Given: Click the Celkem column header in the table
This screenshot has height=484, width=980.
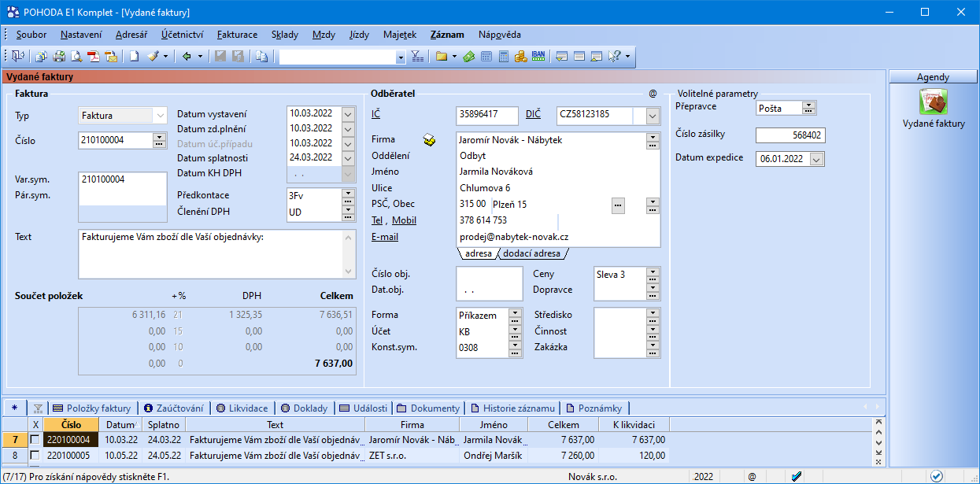Looking at the screenshot, I should (564, 425).
